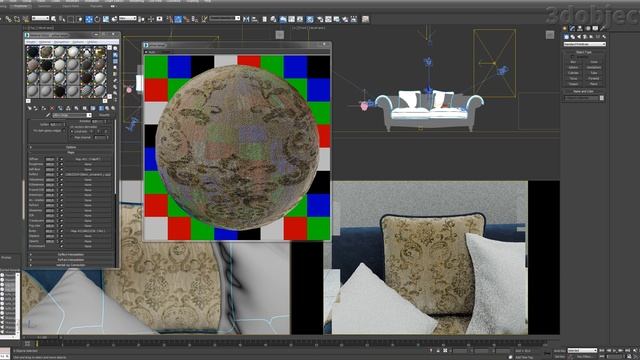This screenshot has height=360, width=640.
Task: Open Utilities menu in Material Editor
Action: 92,42
